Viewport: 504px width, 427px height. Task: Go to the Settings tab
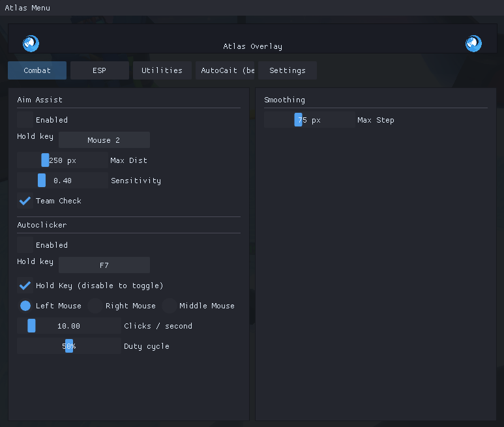pyautogui.click(x=287, y=70)
